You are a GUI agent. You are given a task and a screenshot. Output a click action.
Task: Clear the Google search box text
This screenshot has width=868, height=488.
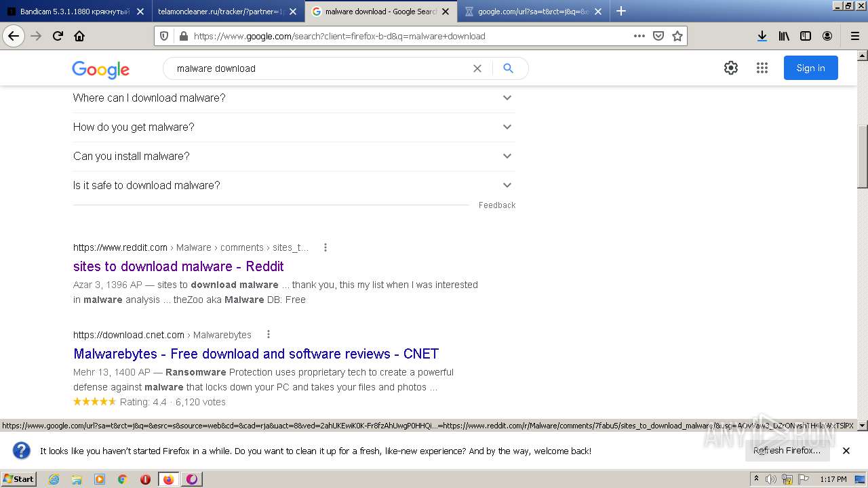click(477, 68)
